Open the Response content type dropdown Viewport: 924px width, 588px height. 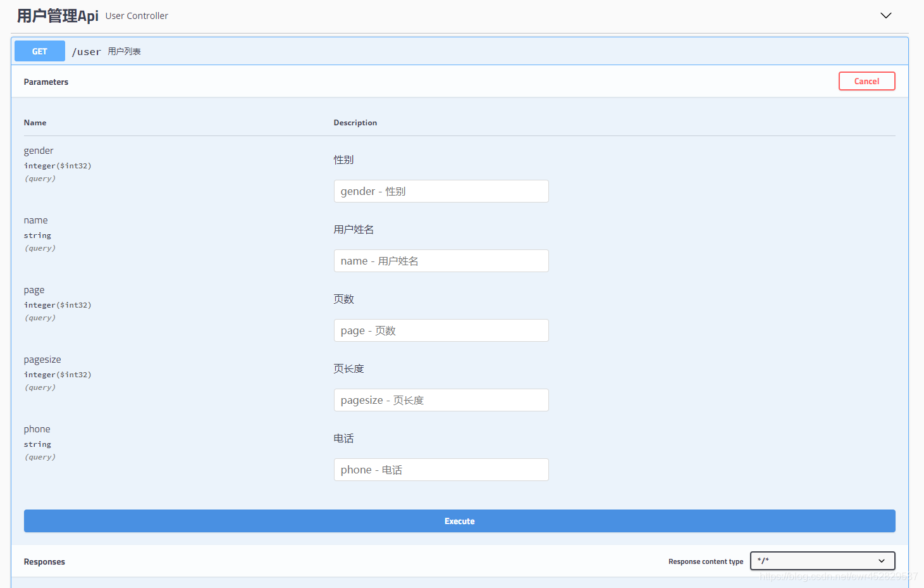pos(822,561)
